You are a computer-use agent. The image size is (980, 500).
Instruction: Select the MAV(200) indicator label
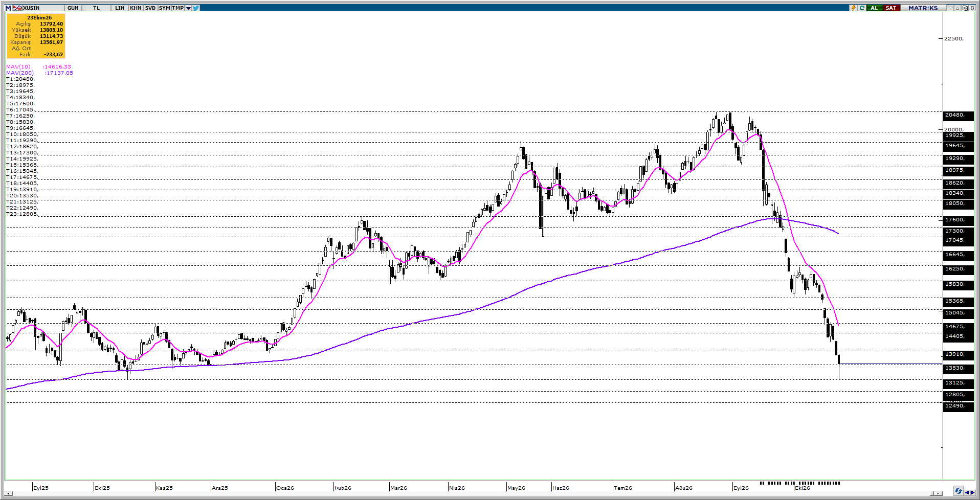tap(20, 73)
